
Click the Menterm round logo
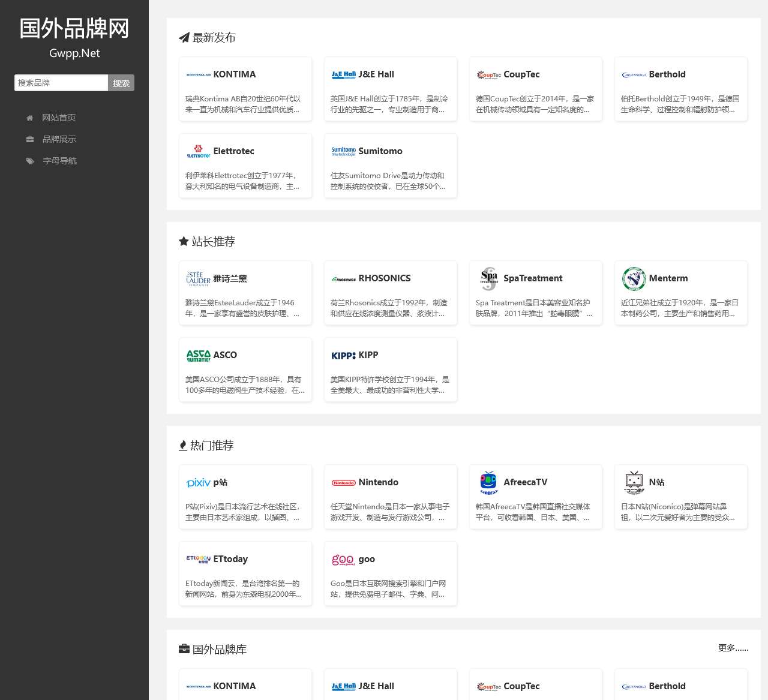click(634, 278)
